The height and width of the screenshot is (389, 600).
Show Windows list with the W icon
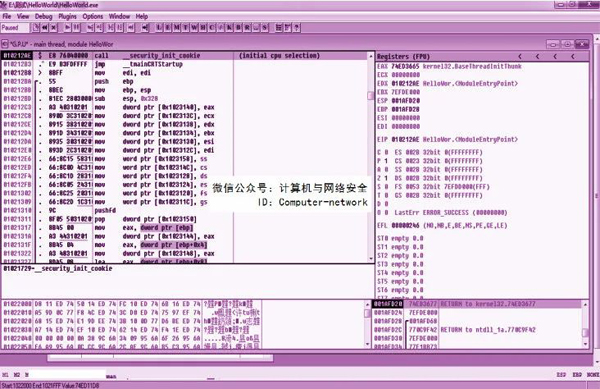(x=194, y=28)
